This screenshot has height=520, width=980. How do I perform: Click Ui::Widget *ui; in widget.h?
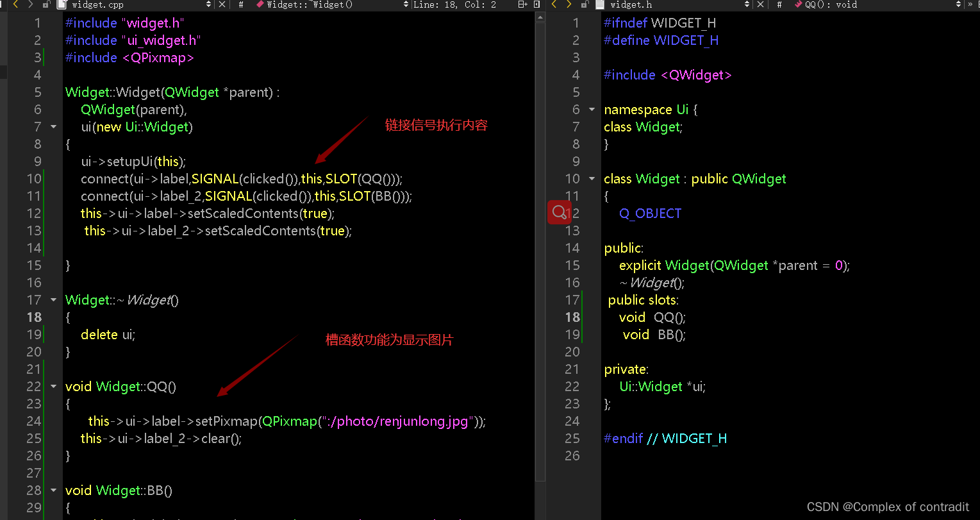point(663,386)
